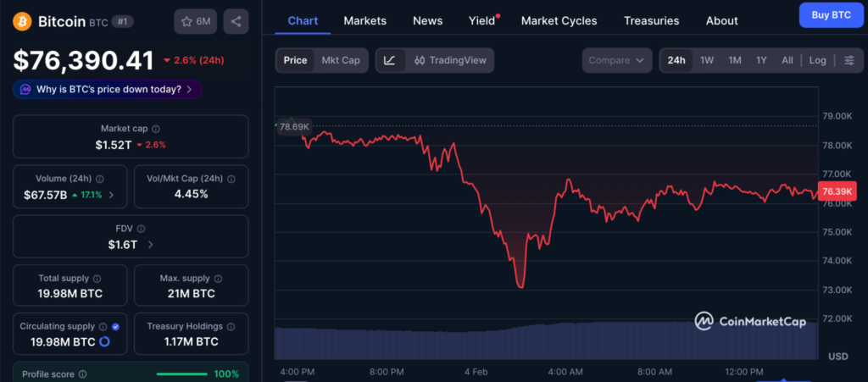This screenshot has height=382, width=868.
Task: Open the chart settings sliders icon
Action: [x=849, y=60]
